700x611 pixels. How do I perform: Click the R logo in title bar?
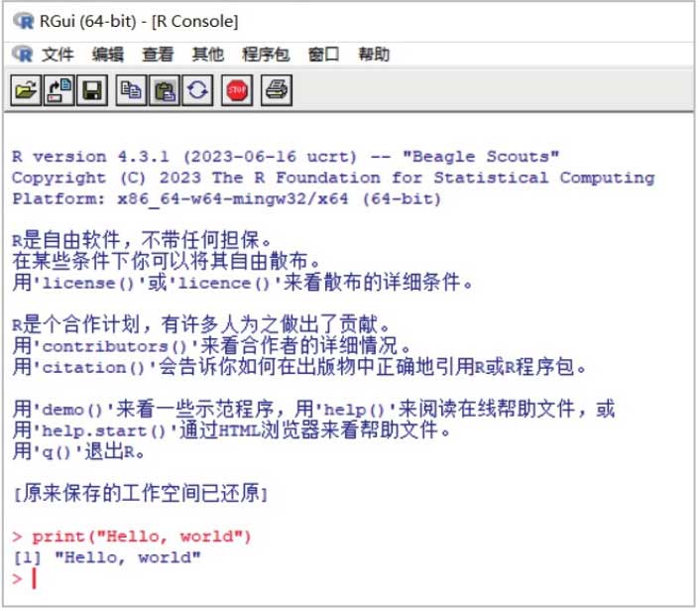pyautogui.click(x=23, y=21)
